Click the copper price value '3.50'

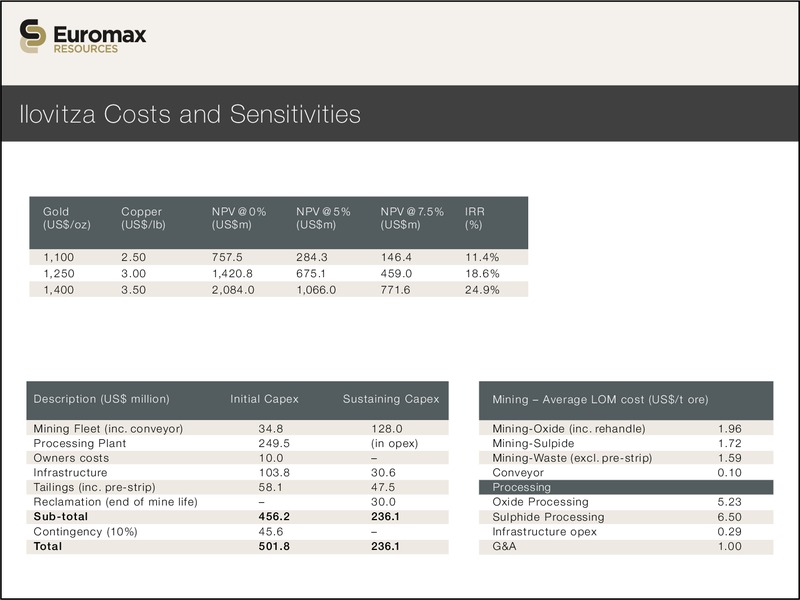click(134, 290)
